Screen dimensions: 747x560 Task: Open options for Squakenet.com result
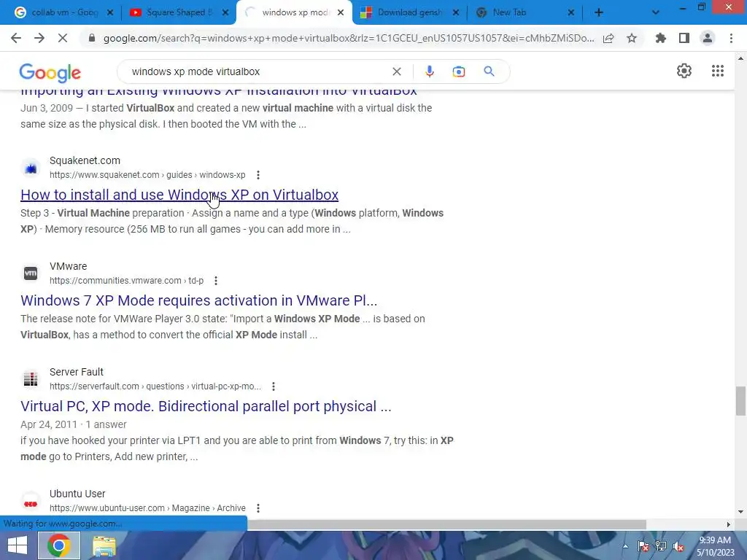point(258,175)
